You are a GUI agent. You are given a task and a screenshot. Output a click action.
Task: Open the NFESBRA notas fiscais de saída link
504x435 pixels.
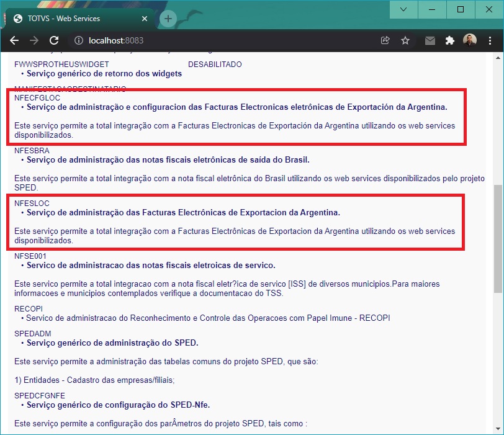pos(168,159)
